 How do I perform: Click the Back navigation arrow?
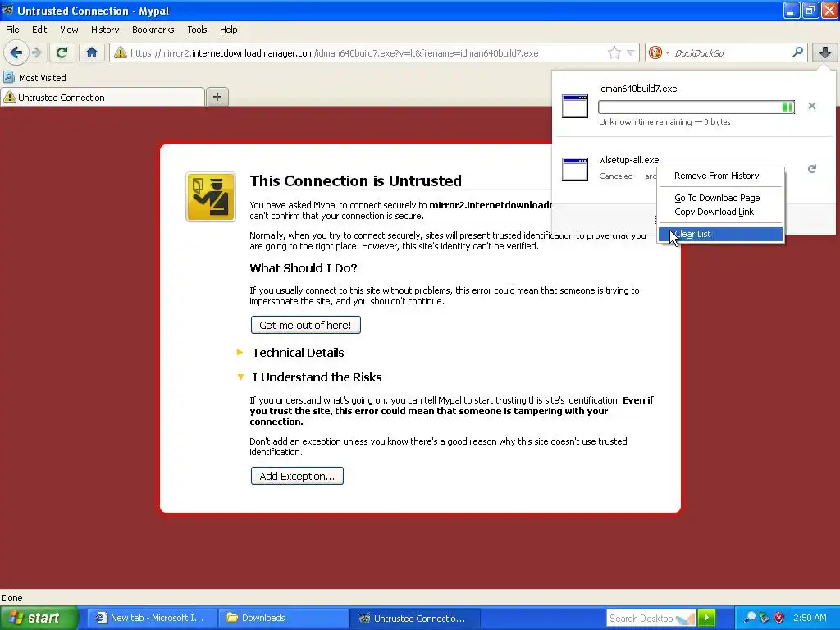16,52
